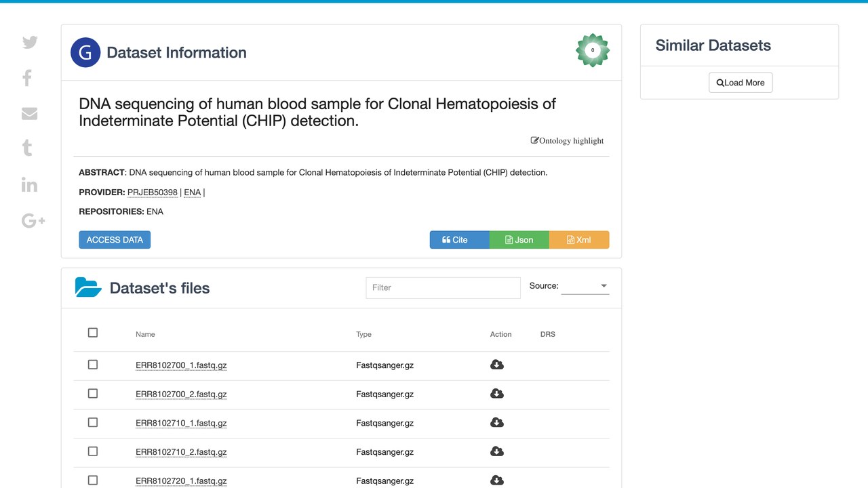Toggle Ontology highlight

tap(567, 141)
